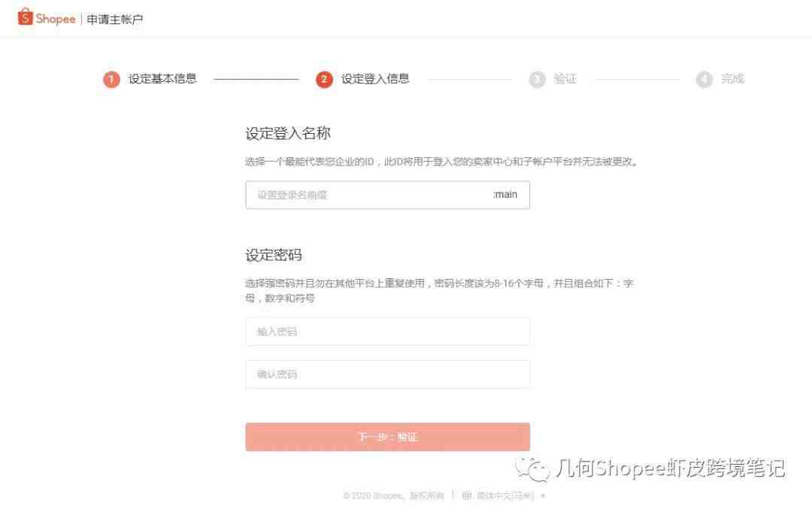This screenshot has width=812, height=506.
Task: Click the :main suffix in login field
Action: (x=505, y=194)
